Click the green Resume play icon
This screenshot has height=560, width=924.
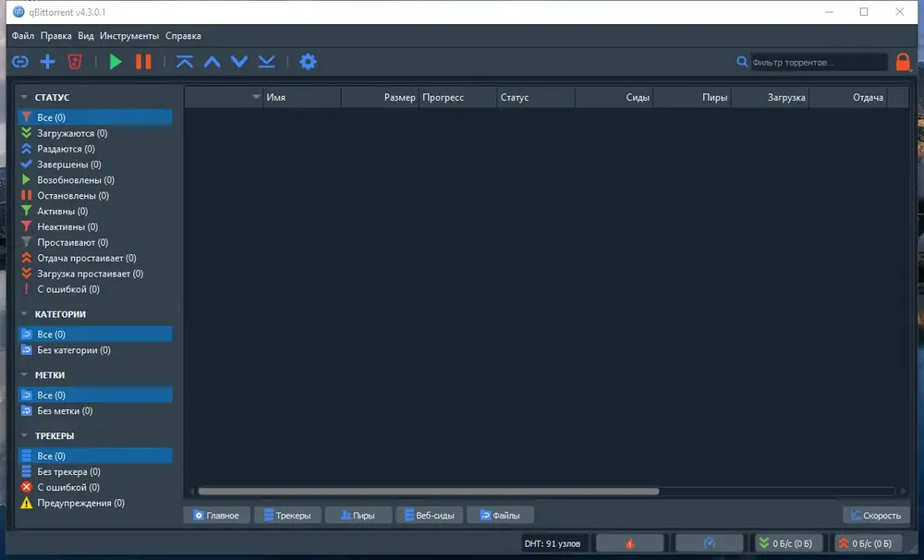point(115,61)
